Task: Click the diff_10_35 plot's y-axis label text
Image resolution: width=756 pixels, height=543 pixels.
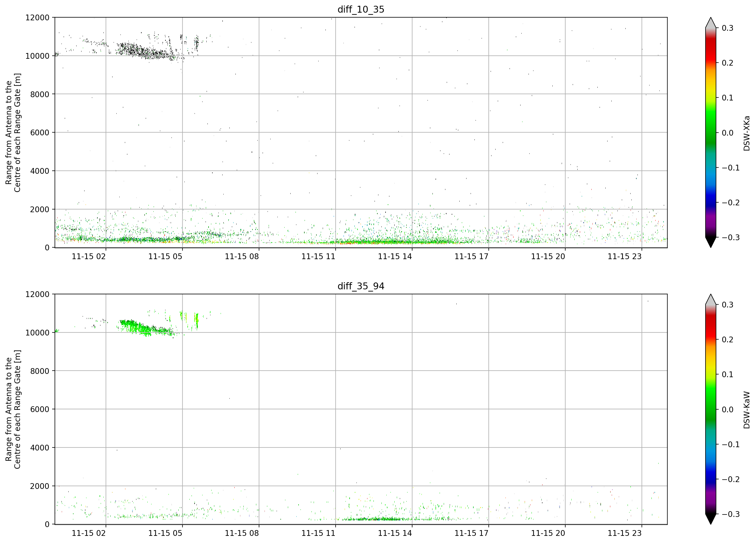Action: click(x=13, y=132)
